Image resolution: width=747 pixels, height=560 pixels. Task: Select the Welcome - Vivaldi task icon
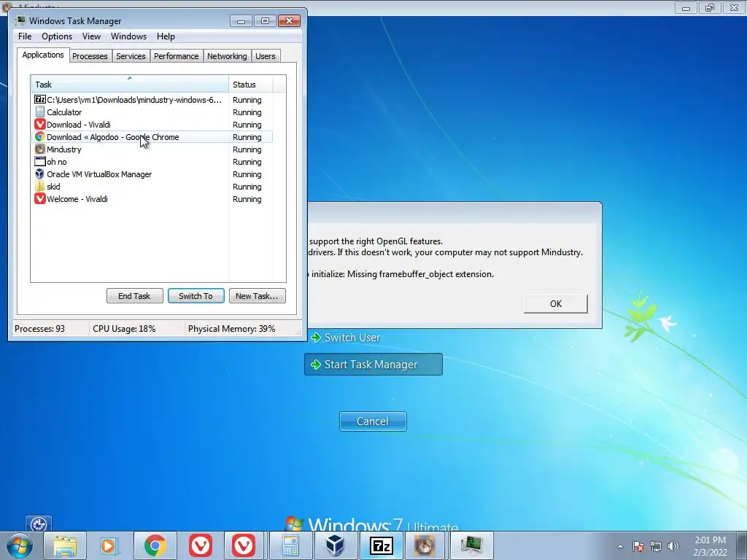pyautogui.click(x=40, y=198)
